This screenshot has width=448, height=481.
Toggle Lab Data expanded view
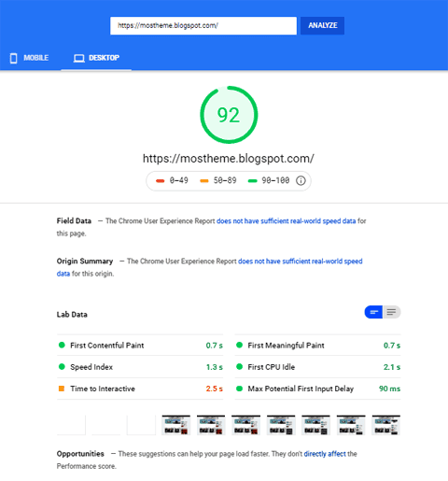tap(392, 312)
